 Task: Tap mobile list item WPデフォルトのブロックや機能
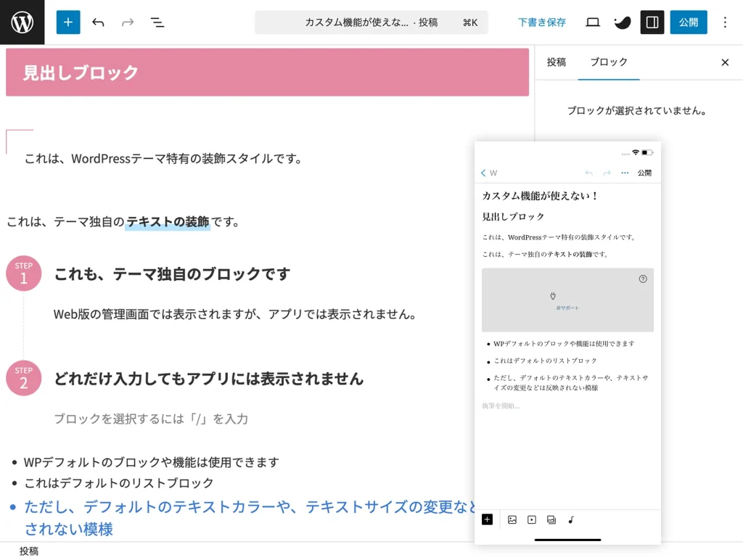click(x=564, y=344)
